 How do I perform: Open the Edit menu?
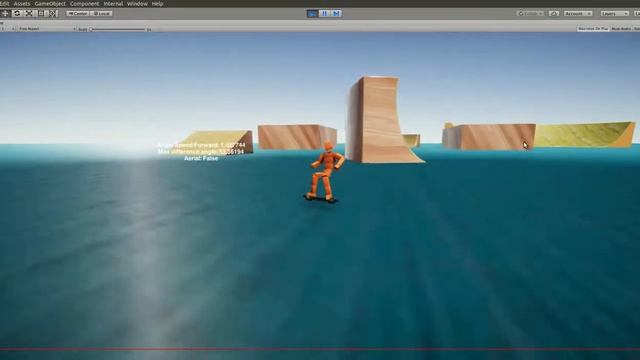[x=4, y=4]
